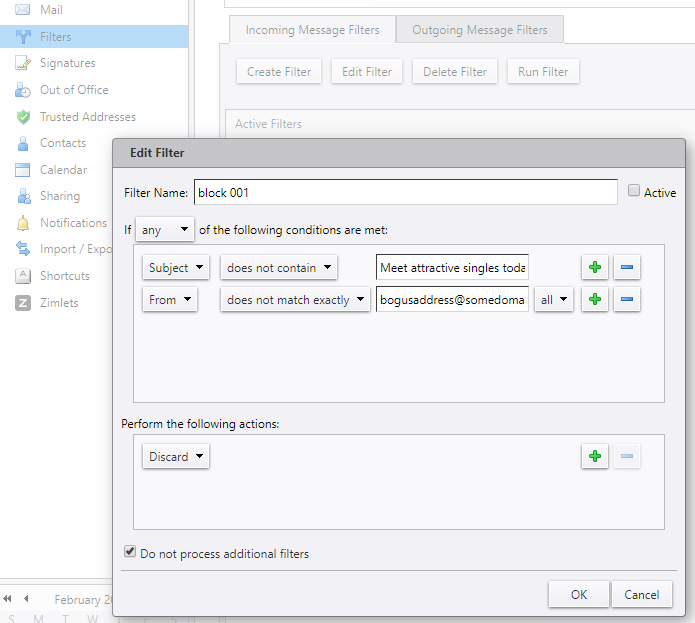The image size is (695, 623).
Task: Add another action after Discard
Action: (595, 456)
